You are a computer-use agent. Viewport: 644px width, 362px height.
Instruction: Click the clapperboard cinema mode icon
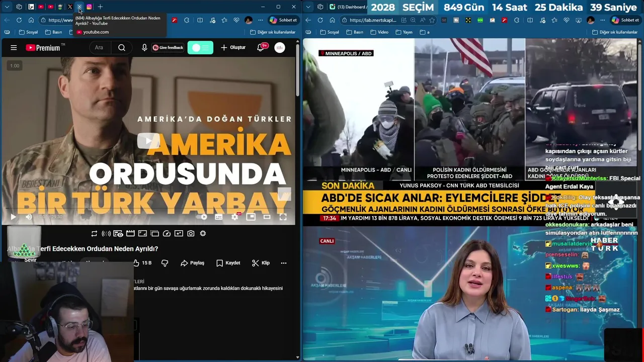[130, 233]
